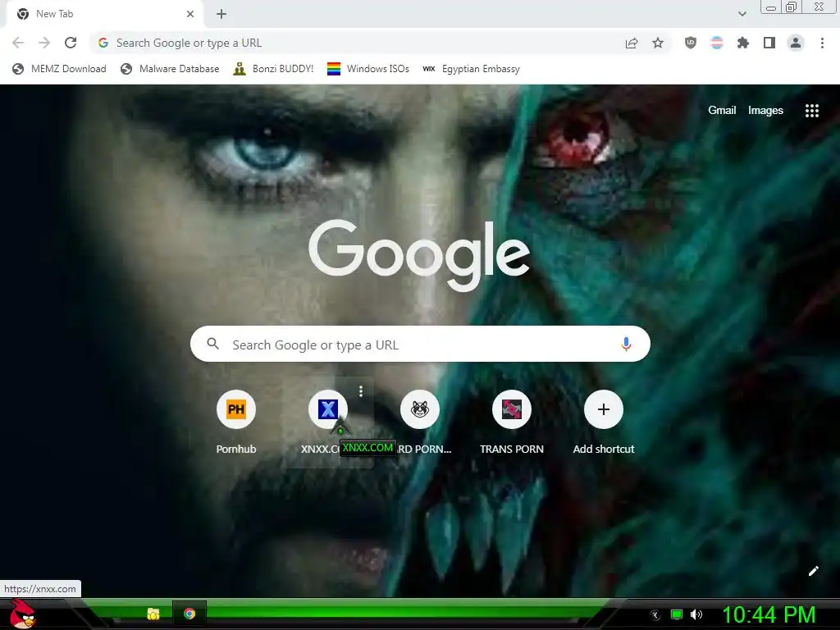Open a new tab with plus button
The width and height of the screenshot is (840, 630).
[x=221, y=14]
